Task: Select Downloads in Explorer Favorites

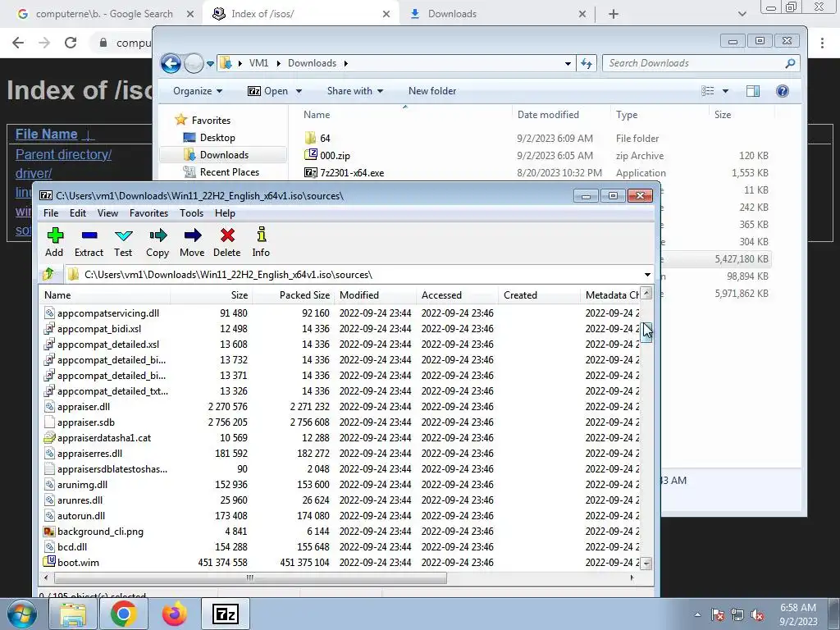Action: pyautogui.click(x=224, y=155)
